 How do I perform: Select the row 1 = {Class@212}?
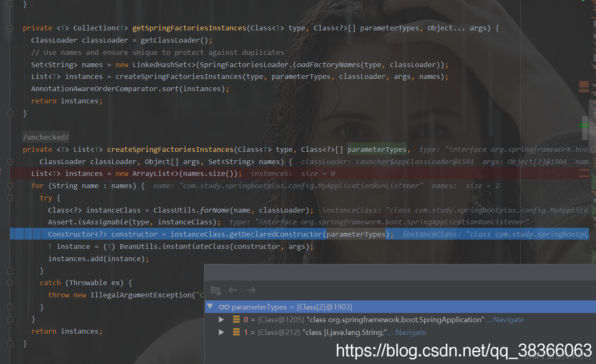pos(400,332)
